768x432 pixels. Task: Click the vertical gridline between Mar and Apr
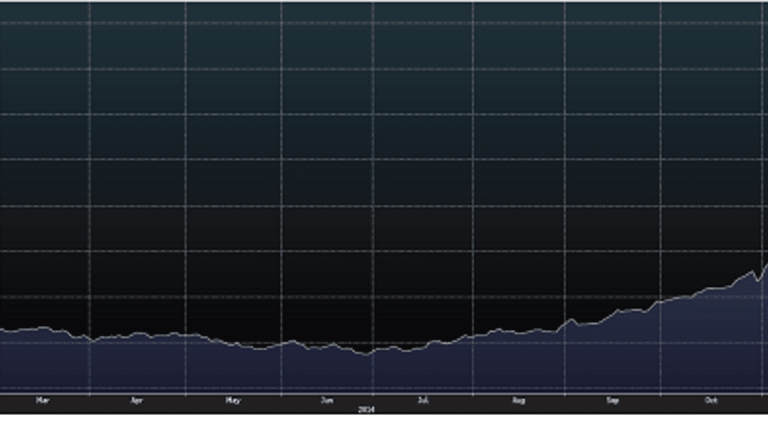pos(90,200)
